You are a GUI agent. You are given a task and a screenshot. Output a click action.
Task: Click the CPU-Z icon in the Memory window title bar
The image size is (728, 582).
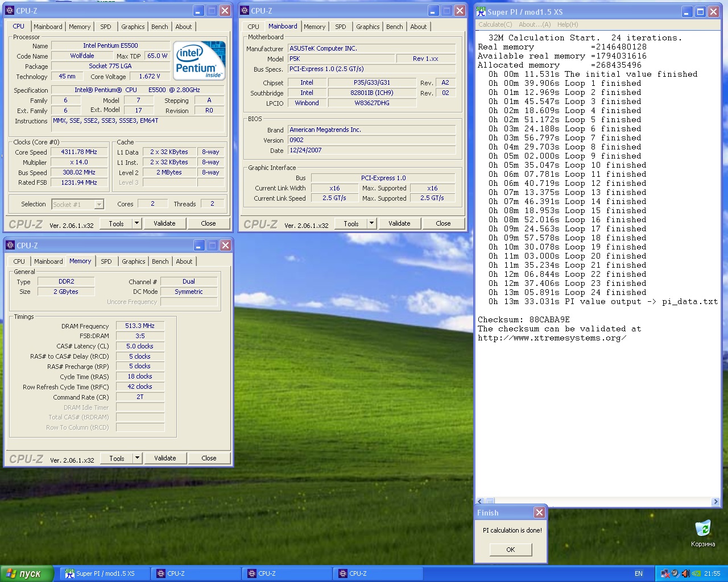coord(10,246)
